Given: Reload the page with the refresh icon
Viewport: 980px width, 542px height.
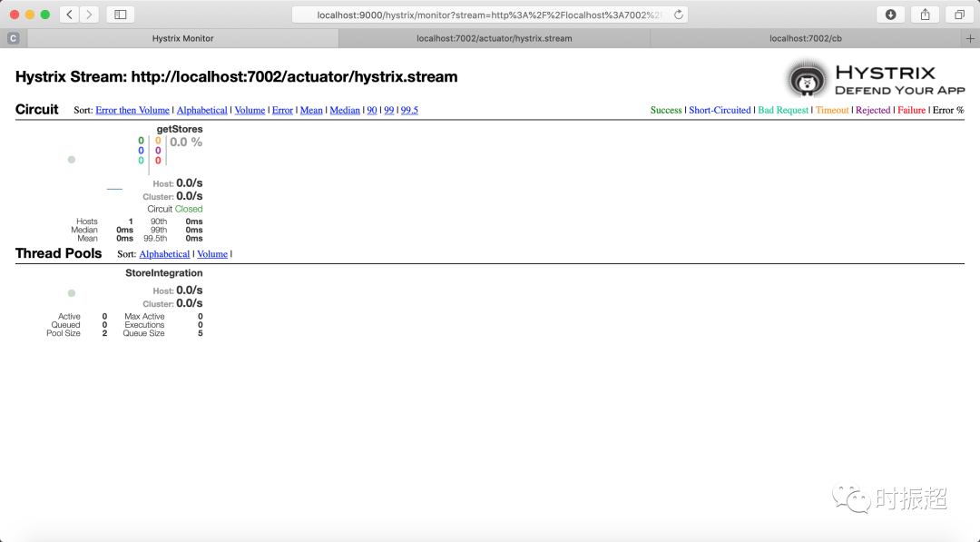Looking at the screenshot, I should click(678, 15).
